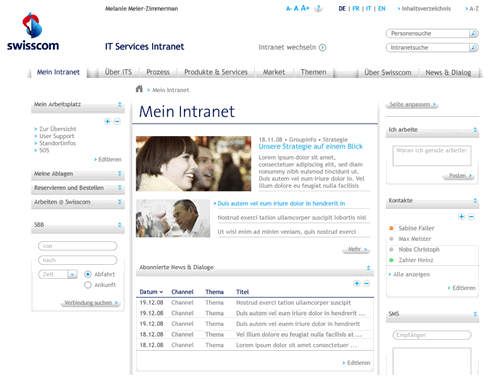Collapse Ich arbeite panel
This screenshot has height=379, width=488.
pos(475,130)
